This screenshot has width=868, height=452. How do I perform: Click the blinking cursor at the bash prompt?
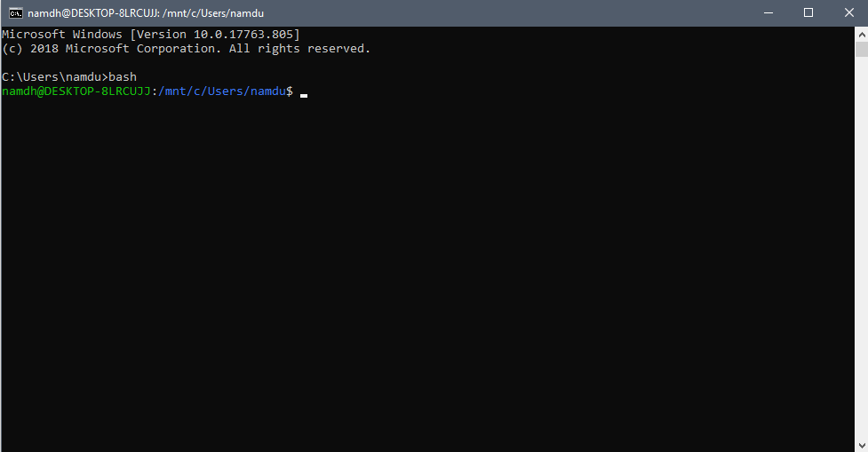[x=304, y=93]
